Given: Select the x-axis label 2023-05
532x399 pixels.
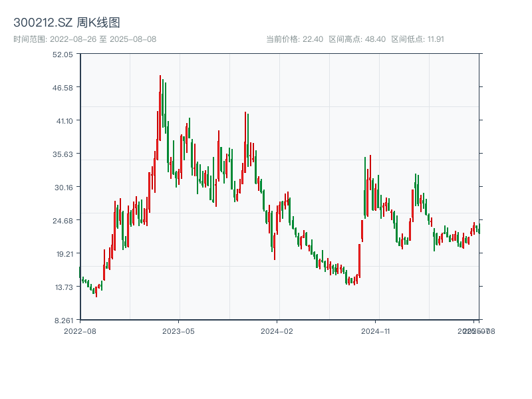Looking at the screenshot, I should tap(178, 331).
